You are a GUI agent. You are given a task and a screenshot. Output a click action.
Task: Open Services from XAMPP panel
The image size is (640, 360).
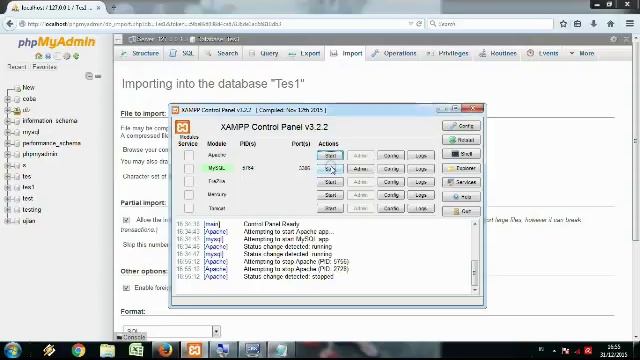461,182
